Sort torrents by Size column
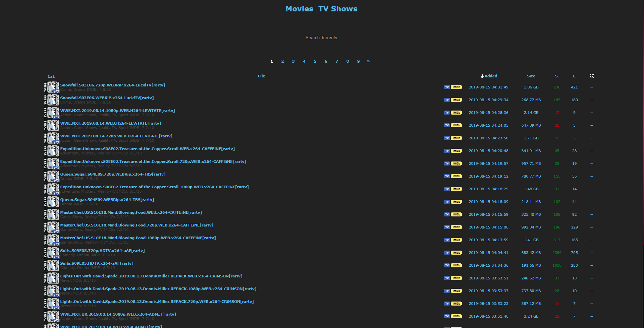This screenshot has width=644, height=328. point(531,76)
